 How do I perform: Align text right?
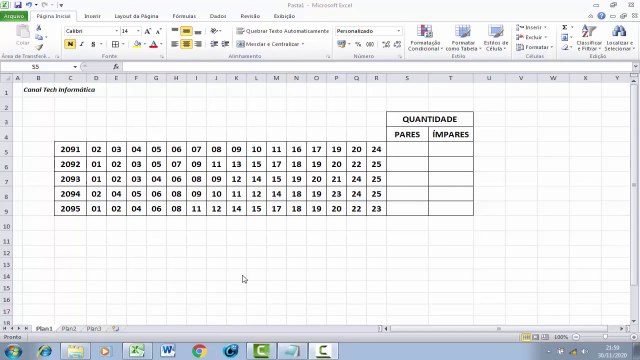click(x=198, y=44)
